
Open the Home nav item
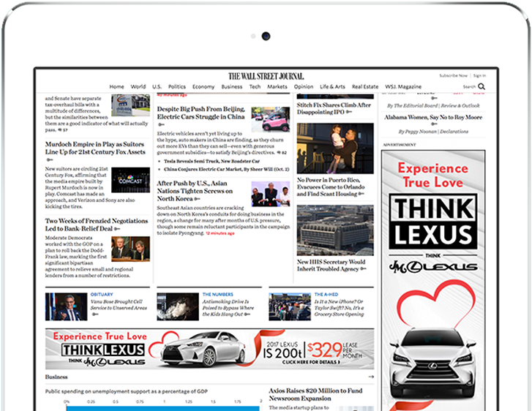(116, 87)
